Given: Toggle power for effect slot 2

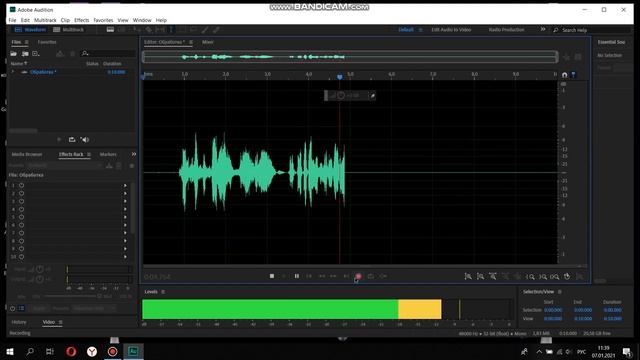Looking at the screenshot, I should [21, 193].
